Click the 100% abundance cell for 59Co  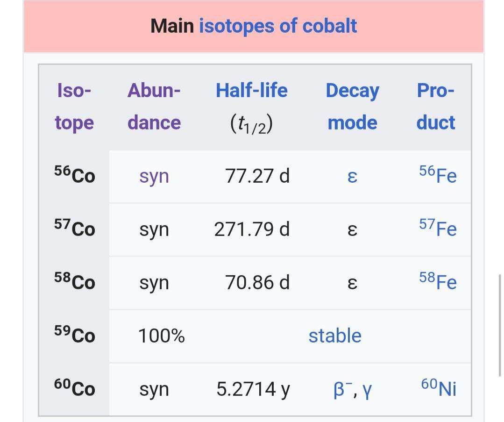[x=161, y=336]
